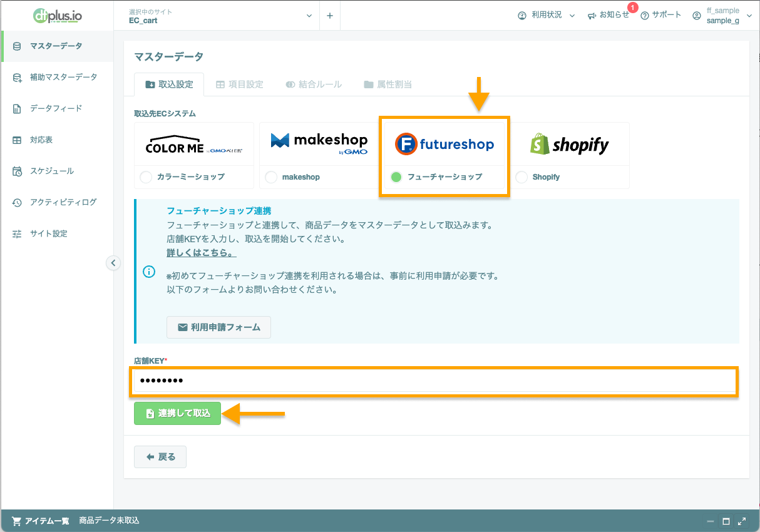
Task: Focus the 店舗KEY input field
Action: (x=434, y=381)
